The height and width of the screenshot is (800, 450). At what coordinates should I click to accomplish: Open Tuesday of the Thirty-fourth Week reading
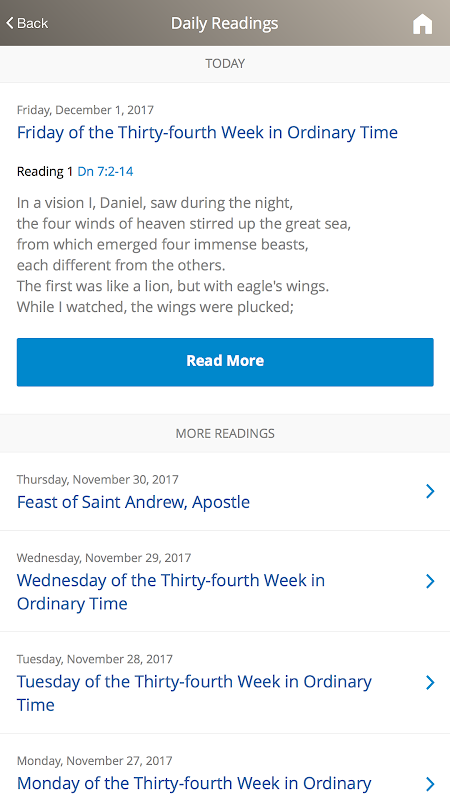(x=194, y=693)
